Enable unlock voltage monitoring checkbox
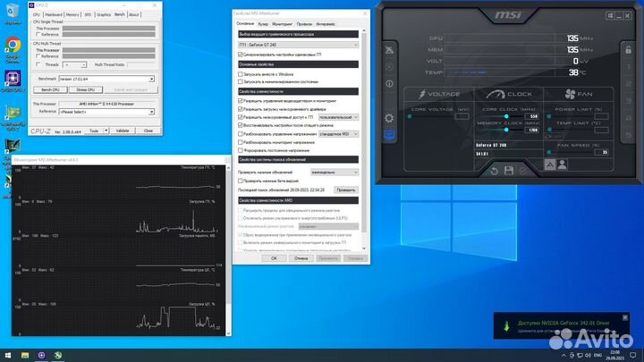 241,142
